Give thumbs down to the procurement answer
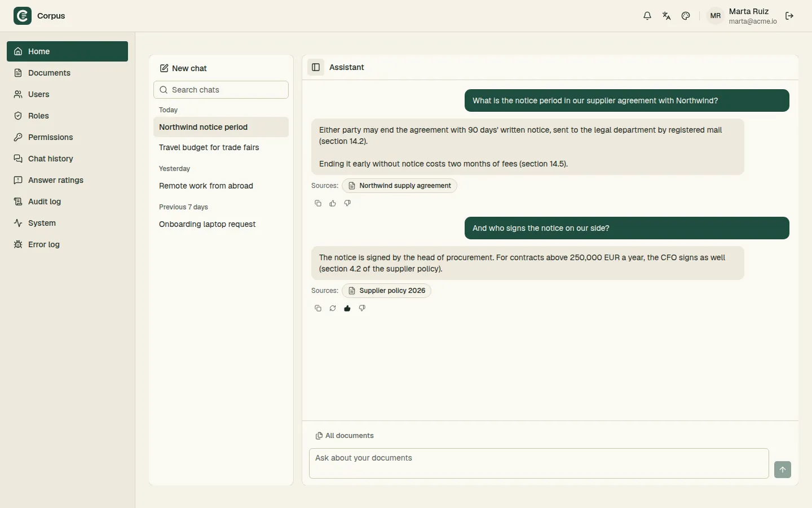Screen dimensions: 812x508 (x=362, y=308)
